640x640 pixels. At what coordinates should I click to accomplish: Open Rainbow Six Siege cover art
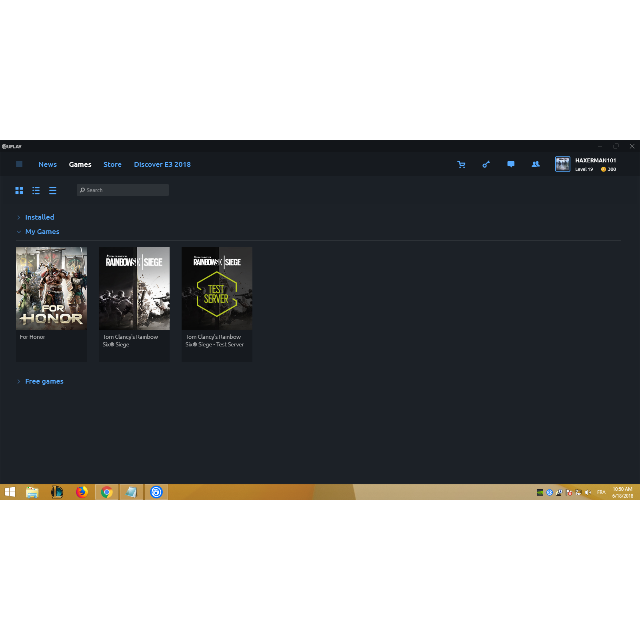pyautogui.click(x=134, y=288)
